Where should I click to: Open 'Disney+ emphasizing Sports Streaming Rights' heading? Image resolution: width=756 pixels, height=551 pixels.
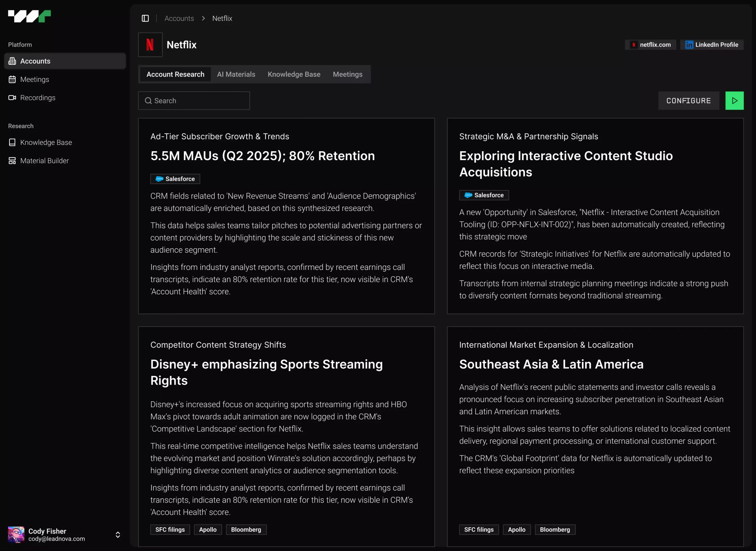coord(266,372)
